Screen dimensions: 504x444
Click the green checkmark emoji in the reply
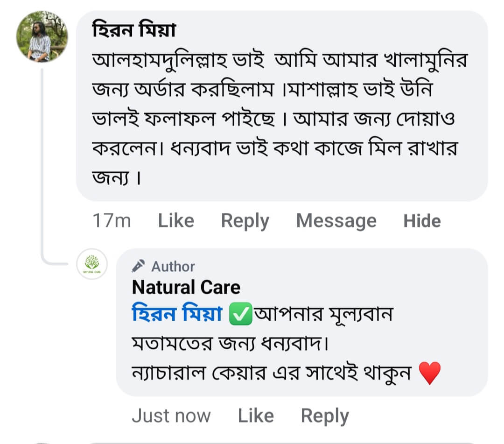[241, 315]
